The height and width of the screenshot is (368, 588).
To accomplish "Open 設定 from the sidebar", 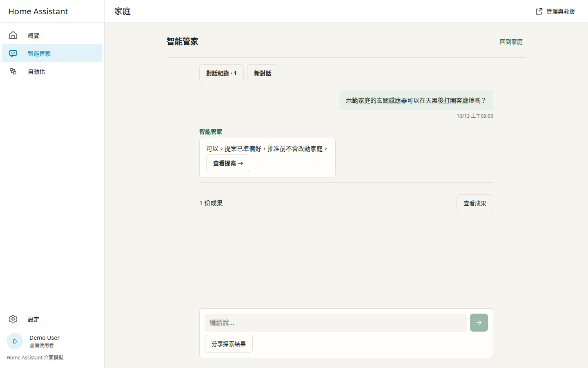I will tap(52, 319).
